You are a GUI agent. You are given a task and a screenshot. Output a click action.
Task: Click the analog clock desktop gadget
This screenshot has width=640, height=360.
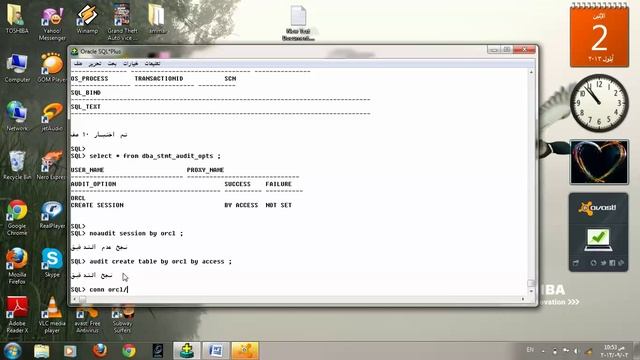point(599,103)
